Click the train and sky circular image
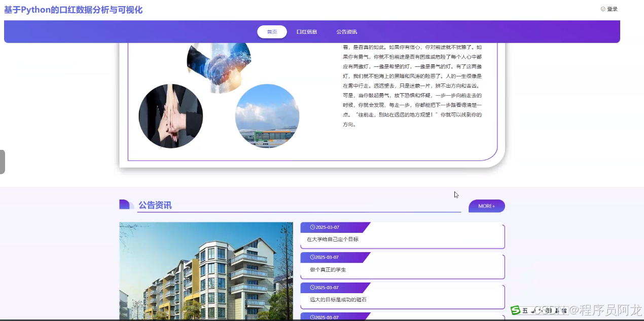The image size is (644, 321). point(267,116)
